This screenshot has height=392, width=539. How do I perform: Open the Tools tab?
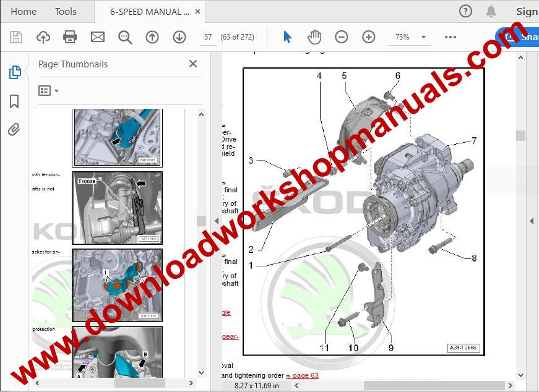pyautogui.click(x=66, y=12)
